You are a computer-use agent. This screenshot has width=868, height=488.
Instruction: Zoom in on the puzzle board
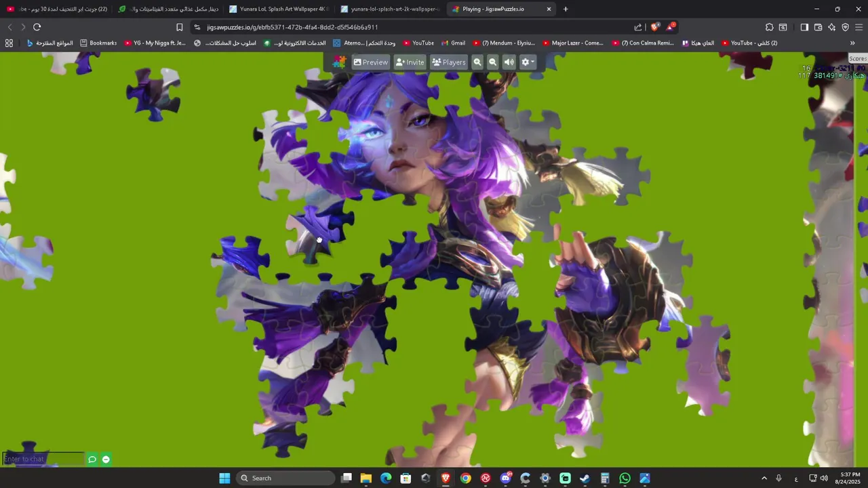click(x=477, y=62)
